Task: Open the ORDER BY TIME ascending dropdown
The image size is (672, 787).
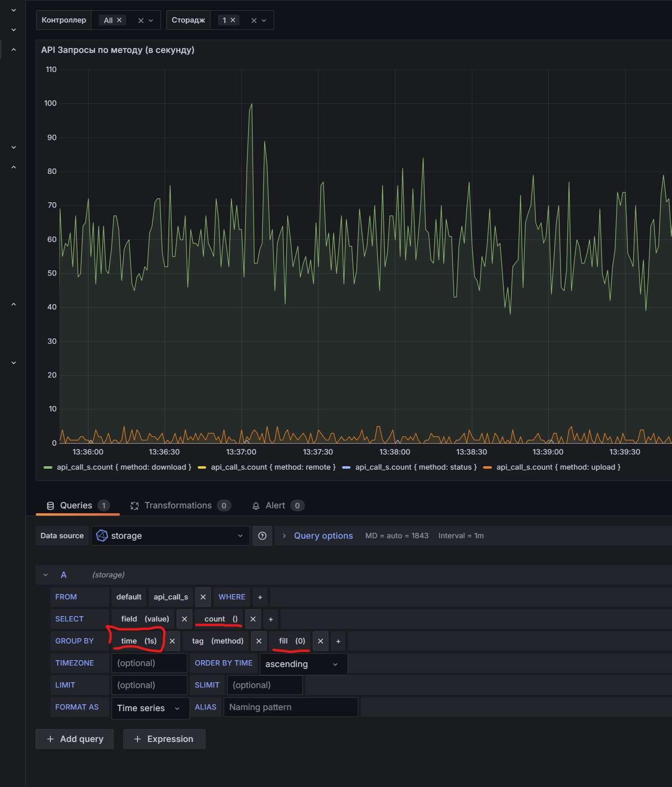Action: click(303, 664)
